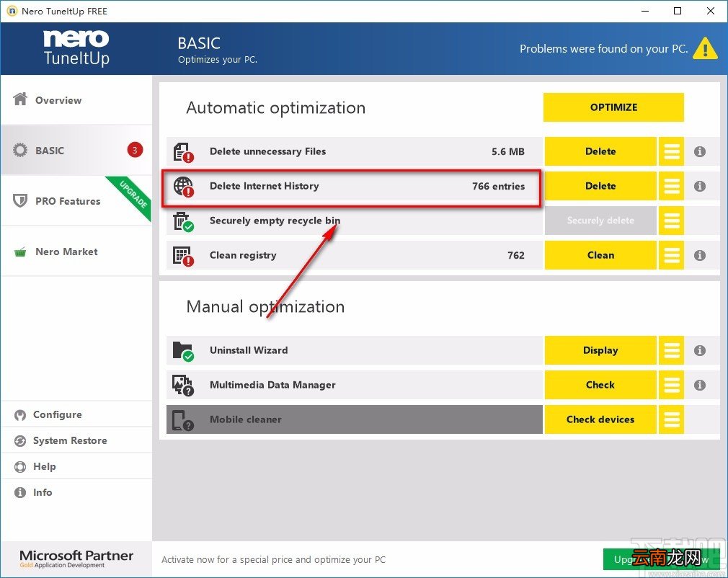Click Clean button for registry

[600, 255]
